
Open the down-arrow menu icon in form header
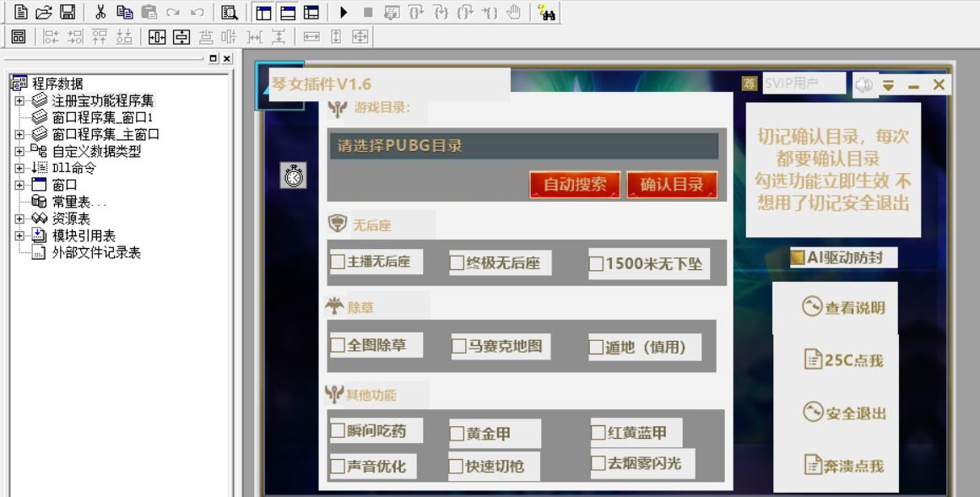[x=888, y=85]
